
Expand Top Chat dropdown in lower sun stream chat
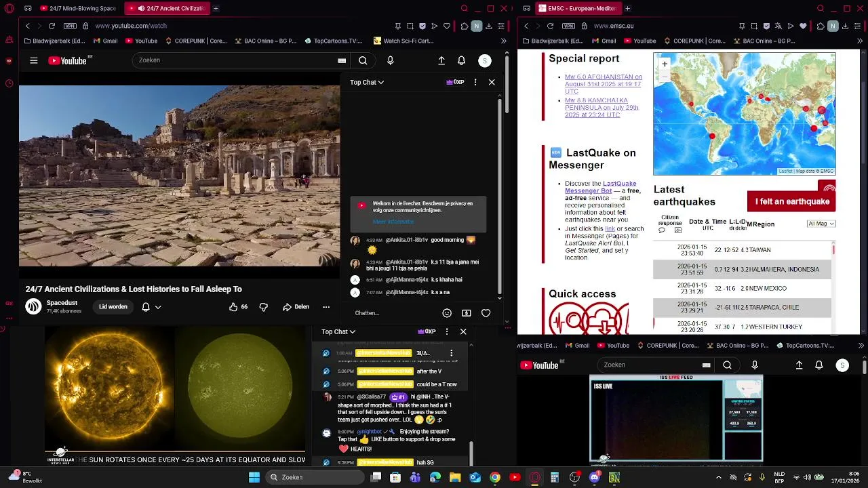pos(338,331)
